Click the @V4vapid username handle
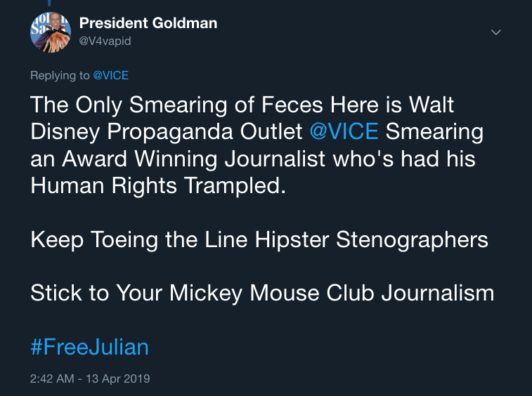 pyautogui.click(x=105, y=41)
